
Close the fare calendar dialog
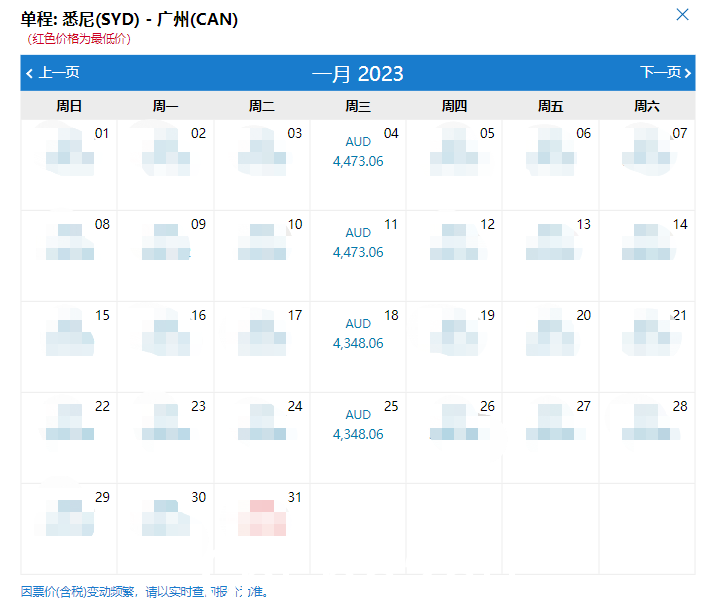pos(682,15)
